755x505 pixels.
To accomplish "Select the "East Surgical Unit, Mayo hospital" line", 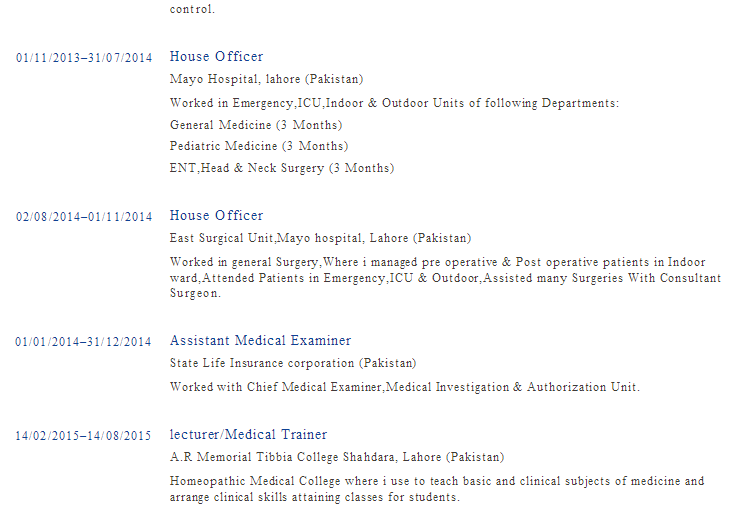I will click(x=320, y=238).
